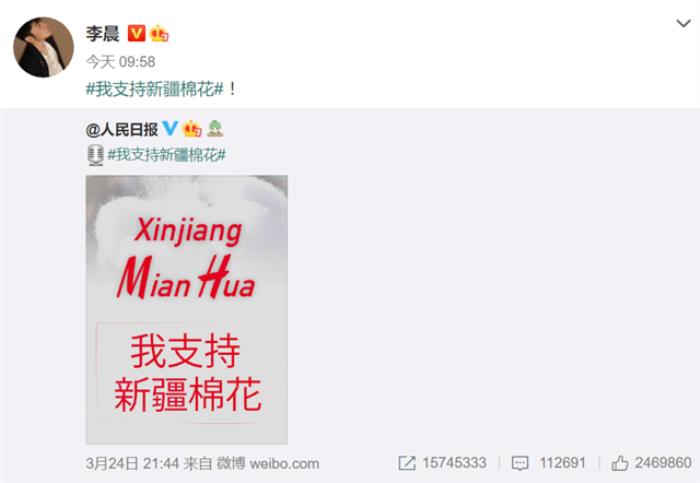Screen dimensions: 700x483
Task: Expand the post options chevron menu
Action: (683, 23)
